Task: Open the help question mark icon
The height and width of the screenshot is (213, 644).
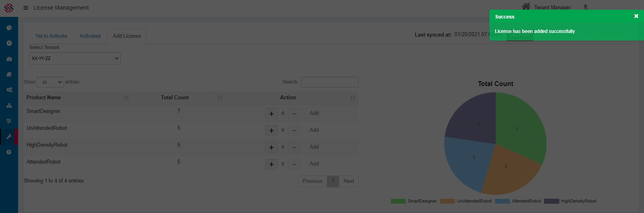Action: (x=9, y=152)
